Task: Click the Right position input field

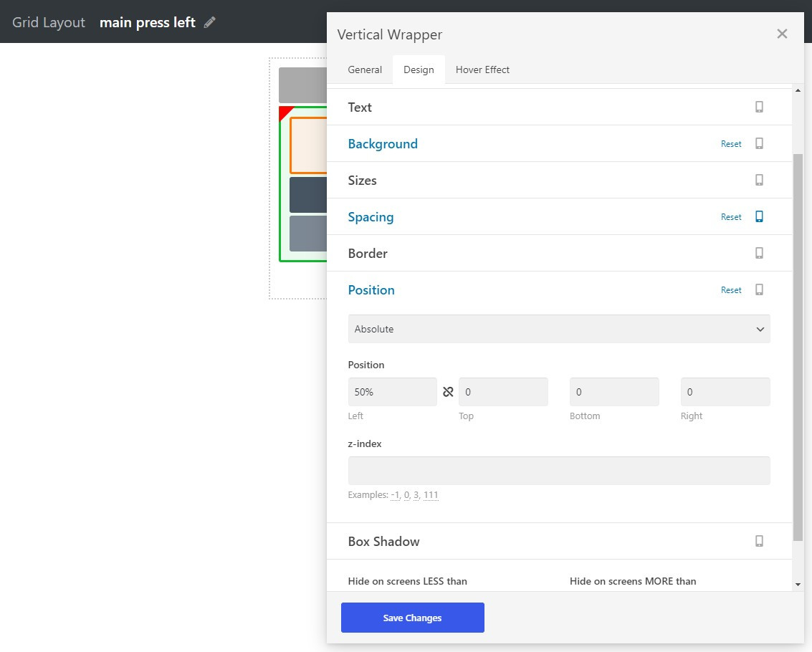Action: (725, 392)
